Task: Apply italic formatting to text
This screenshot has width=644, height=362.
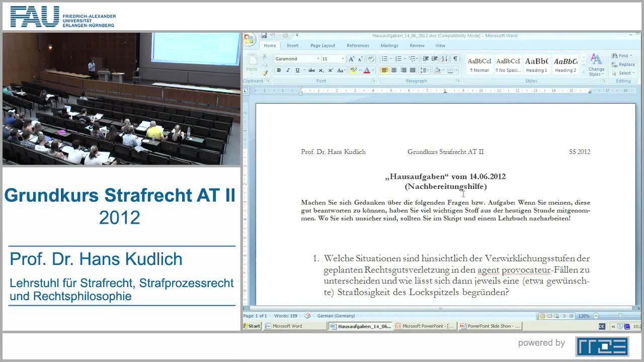Action: 288,70
